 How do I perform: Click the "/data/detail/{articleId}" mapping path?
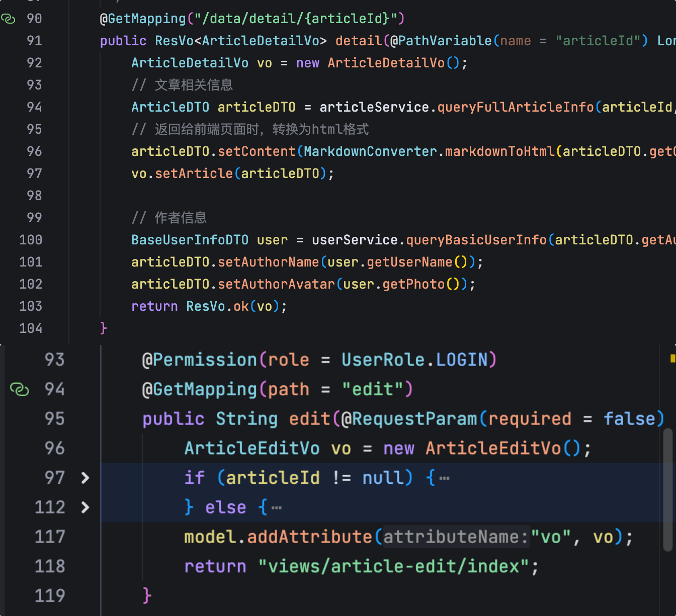click(x=295, y=19)
